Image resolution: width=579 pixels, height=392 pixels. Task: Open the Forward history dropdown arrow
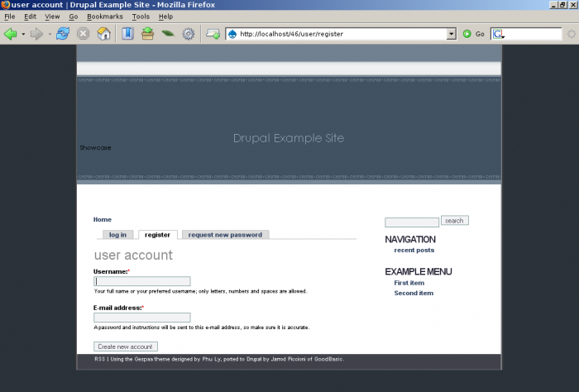[x=50, y=34]
